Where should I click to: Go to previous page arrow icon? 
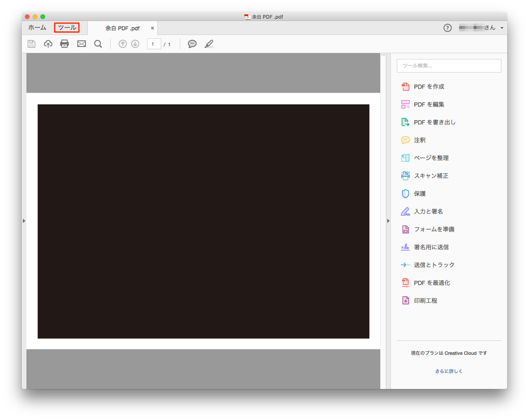123,44
